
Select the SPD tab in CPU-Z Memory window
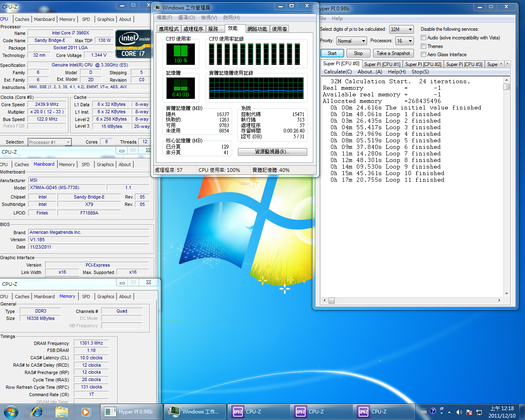[x=86, y=297]
